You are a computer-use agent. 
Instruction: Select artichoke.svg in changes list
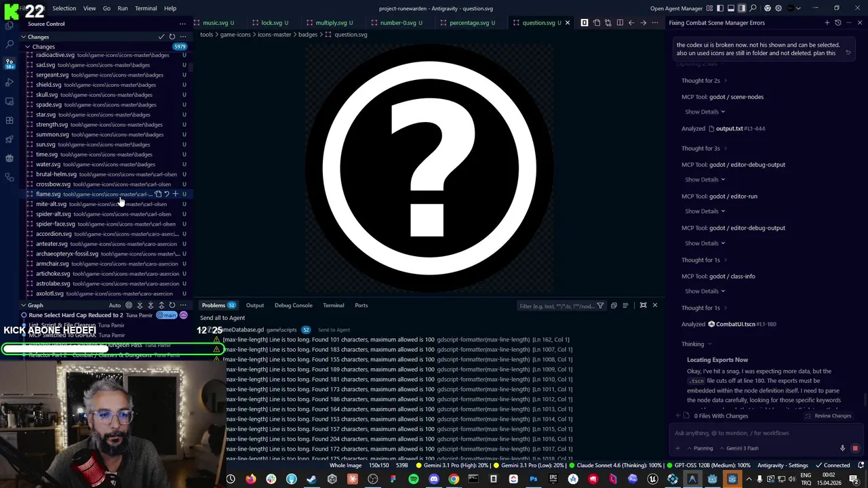106,274
